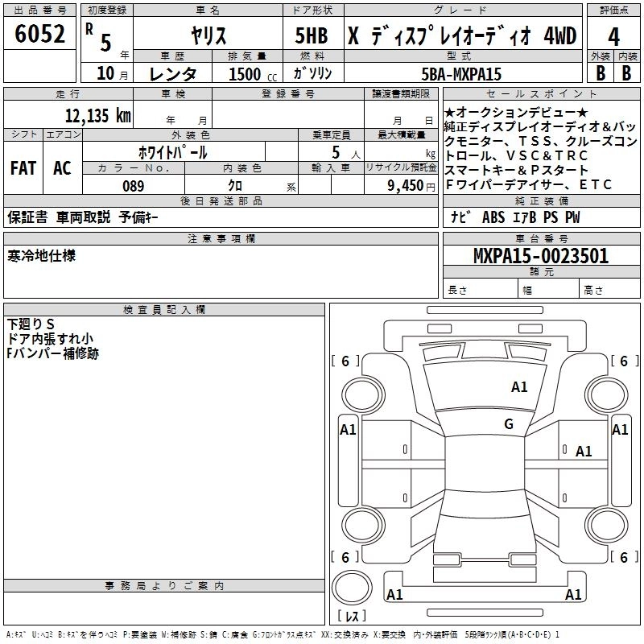
Task: Click the interior color クロ
Action: coord(235,186)
